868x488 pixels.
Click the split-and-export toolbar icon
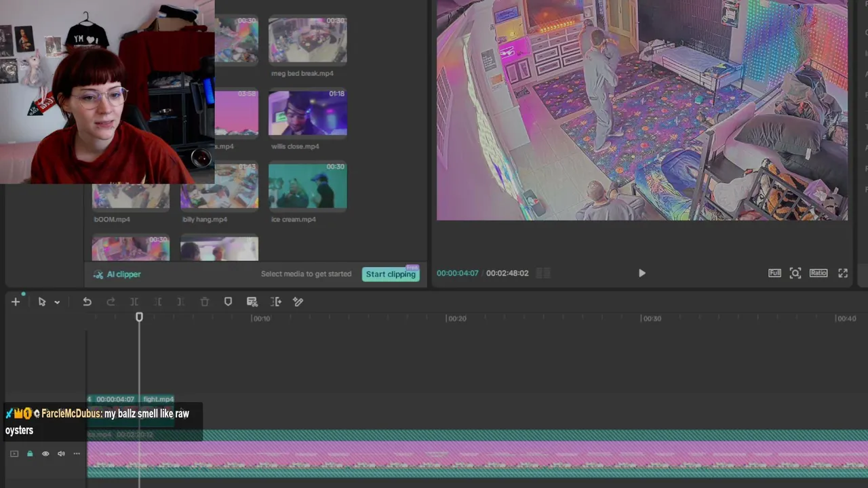[276, 302]
